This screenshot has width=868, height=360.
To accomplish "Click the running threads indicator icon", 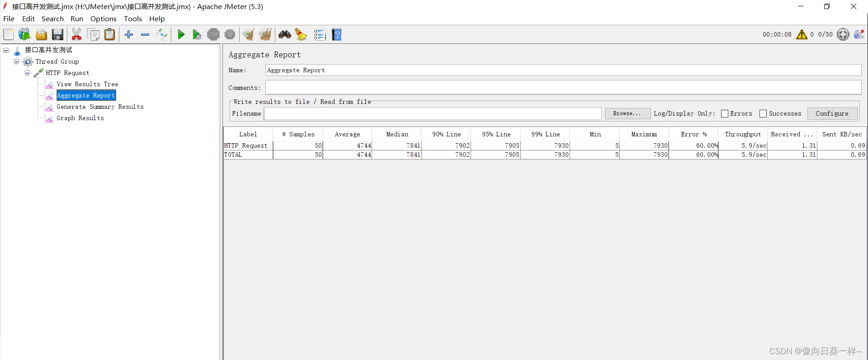I will 843,34.
